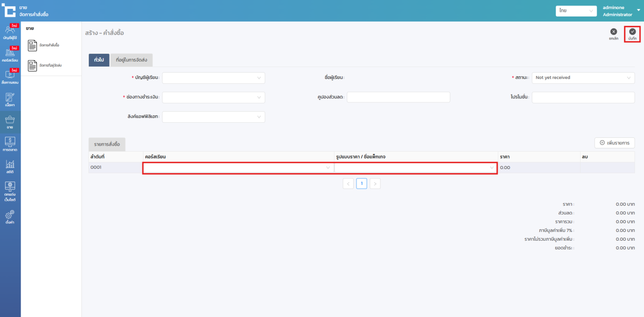Open the บัญชีผู้ใช้ (user accounts) sidebar icon
The height and width of the screenshot is (317, 644).
click(10, 32)
